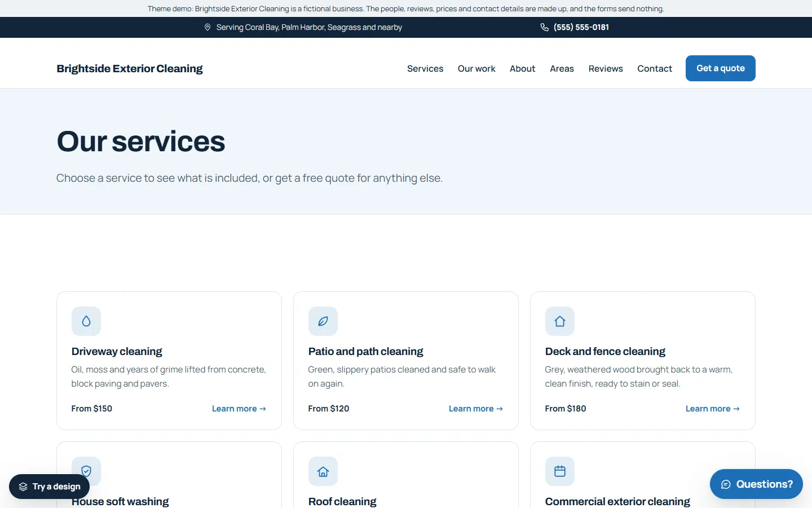Click the serving areas text in top bar
The height and width of the screenshot is (508, 812).
(x=309, y=27)
